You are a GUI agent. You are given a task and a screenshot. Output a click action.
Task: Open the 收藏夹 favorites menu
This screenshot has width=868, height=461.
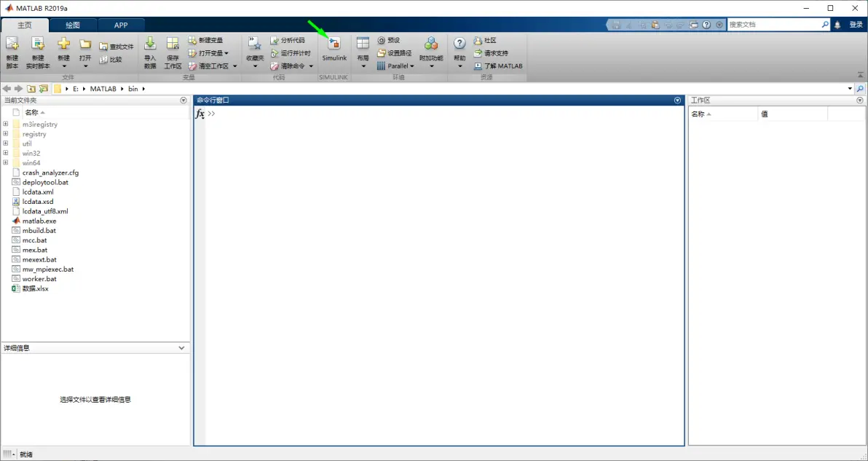[x=255, y=52]
